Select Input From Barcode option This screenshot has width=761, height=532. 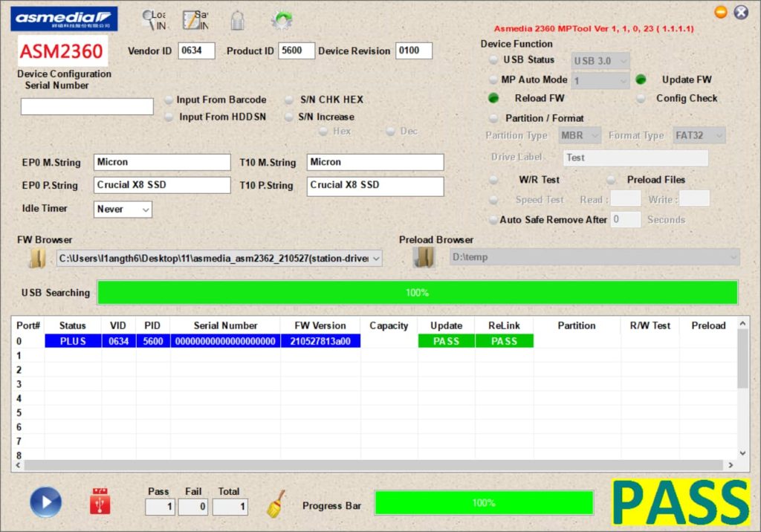[169, 100]
